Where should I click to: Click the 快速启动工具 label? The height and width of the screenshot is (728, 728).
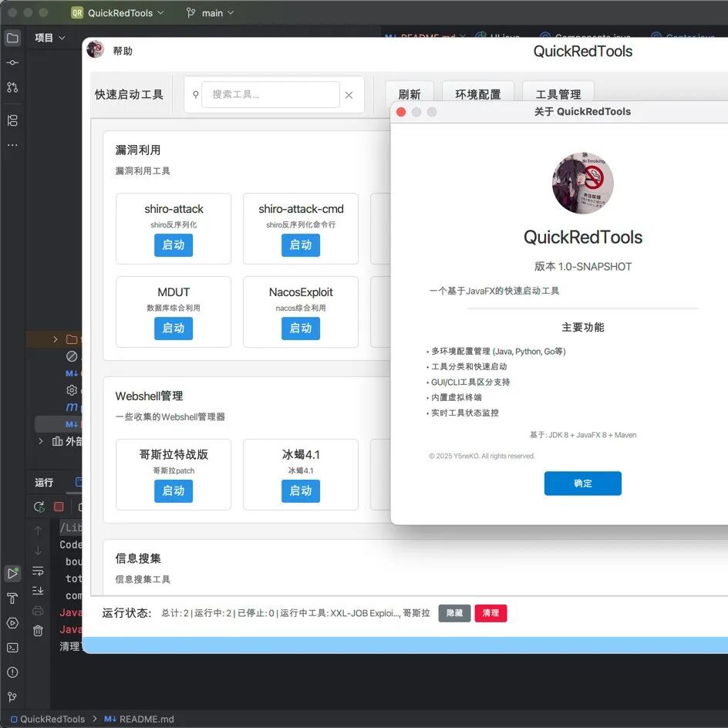tap(129, 95)
